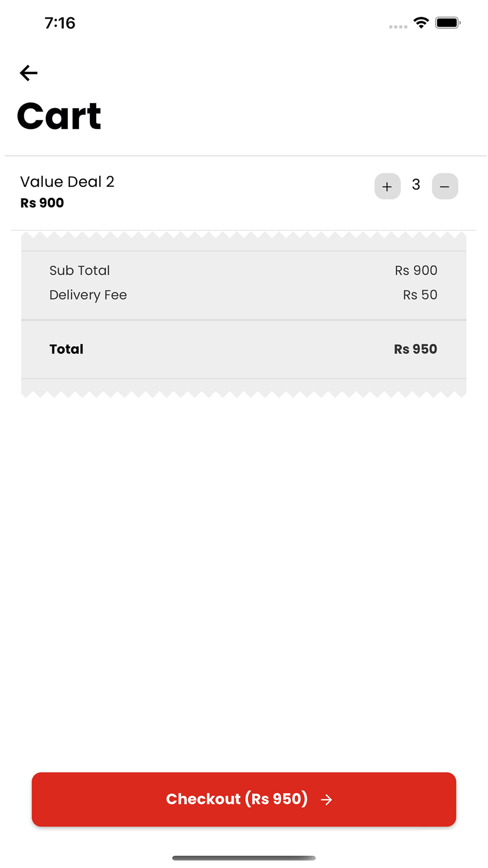Tap the arrow icon on Checkout button
The image size is (488, 868).
pos(326,800)
